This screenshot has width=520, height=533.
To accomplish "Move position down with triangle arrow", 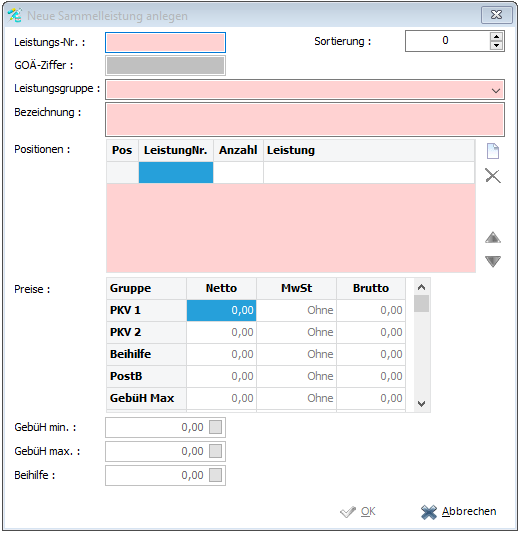I will point(493,261).
